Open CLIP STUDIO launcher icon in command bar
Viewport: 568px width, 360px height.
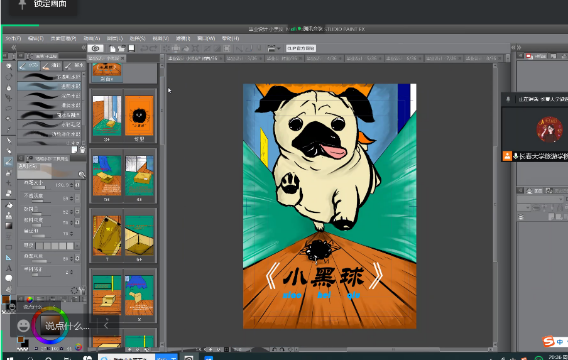point(95,48)
